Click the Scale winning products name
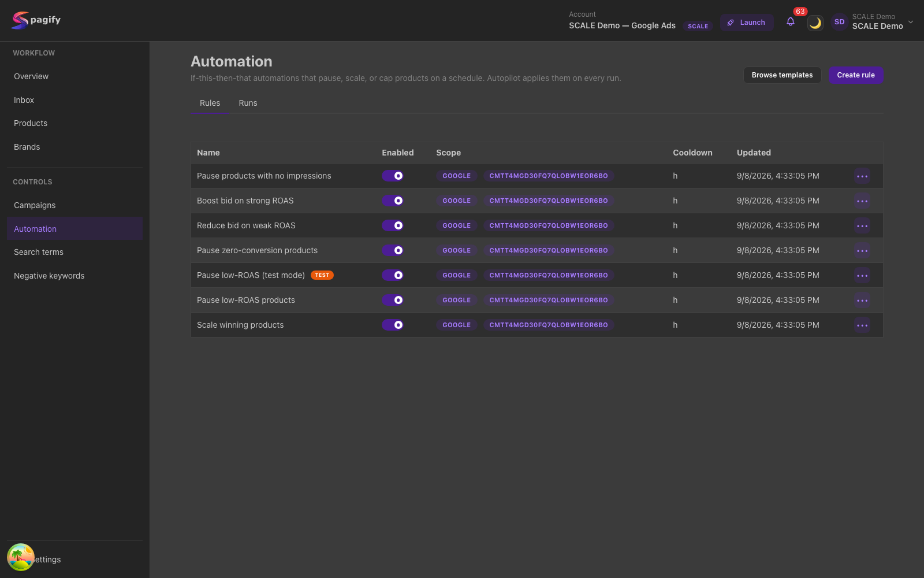The image size is (924, 578). (x=240, y=325)
